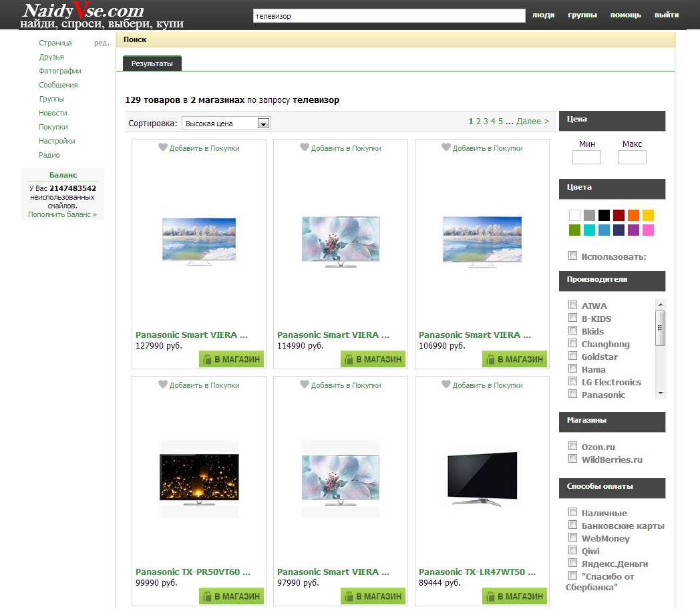Go to shop for 97990 руб. TV

(x=373, y=596)
